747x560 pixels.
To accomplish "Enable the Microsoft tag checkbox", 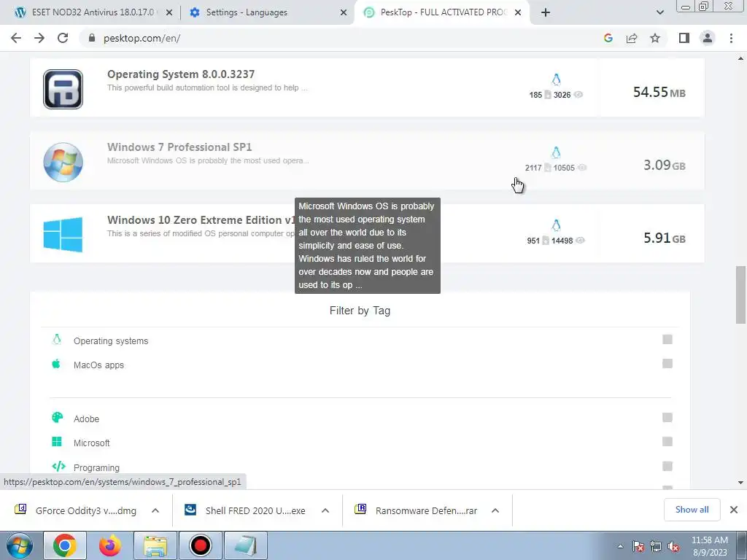I will point(667,442).
